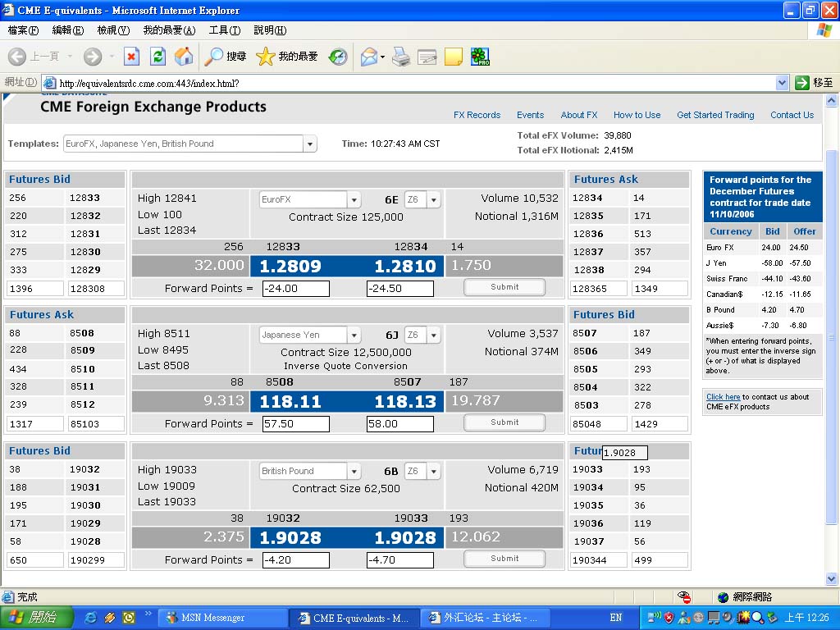The height and width of the screenshot is (630, 840).
Task: Open Get Started Trading link
Action: point(715,115)
